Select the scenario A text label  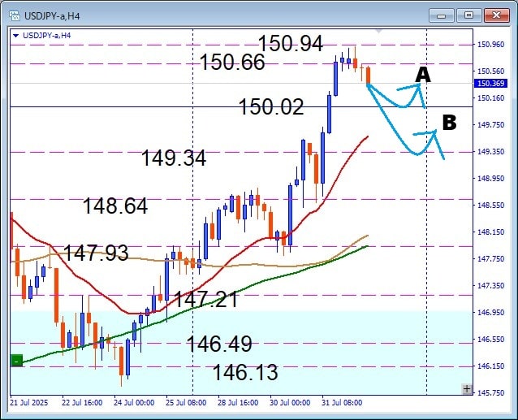click(x=423, y=75)
